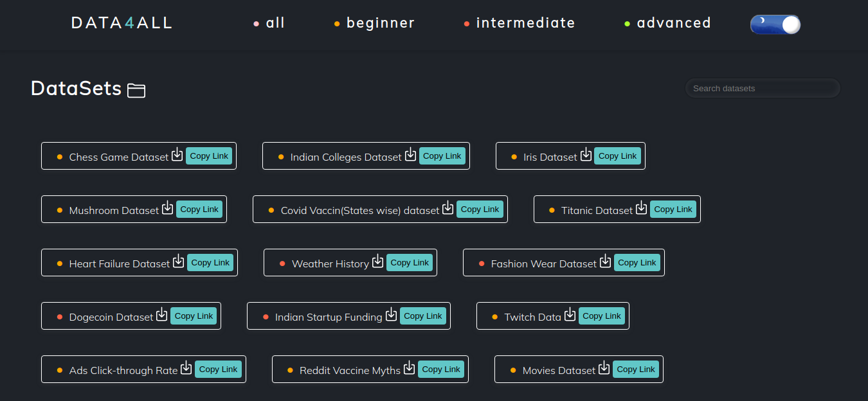Switch to advanced datasets
Image resolution: width=868 pixels, height=401 pixels.
pos(673,23)
